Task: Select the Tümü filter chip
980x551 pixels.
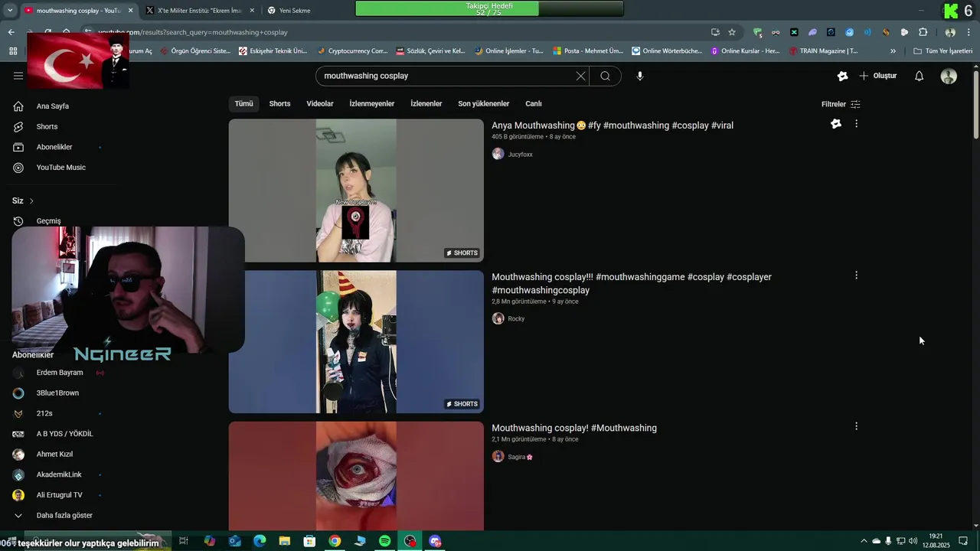Action: [x=243, y=103]
